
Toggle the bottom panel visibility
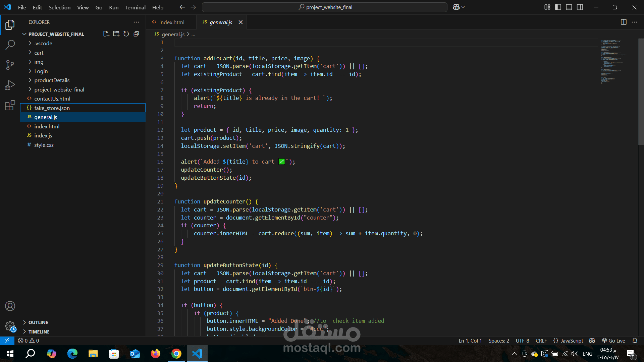[569, 7]
